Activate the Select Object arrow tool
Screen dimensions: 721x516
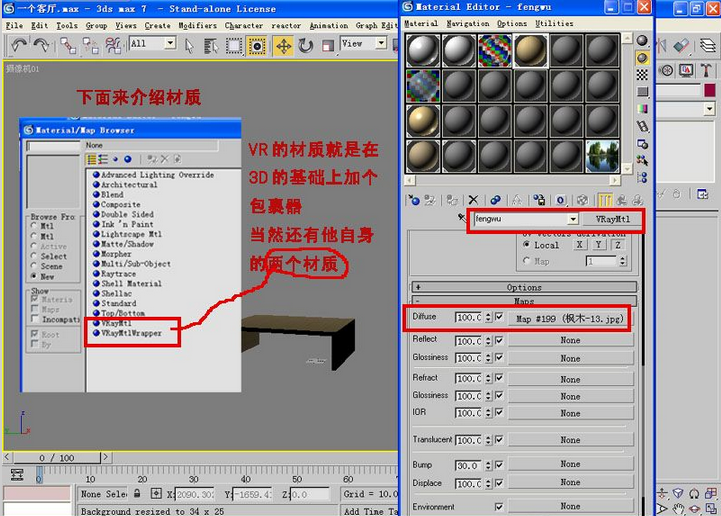(x=189, y=46)
